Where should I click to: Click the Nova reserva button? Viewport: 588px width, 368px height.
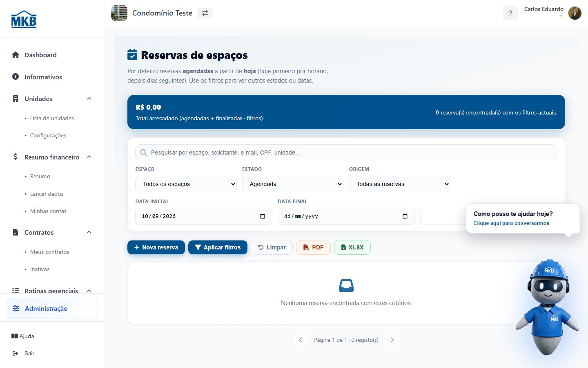coord(156,247)
